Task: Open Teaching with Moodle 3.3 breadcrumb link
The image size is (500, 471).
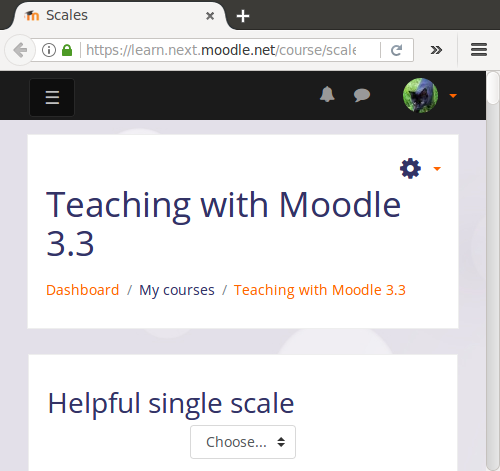Action: coord(320,290)
